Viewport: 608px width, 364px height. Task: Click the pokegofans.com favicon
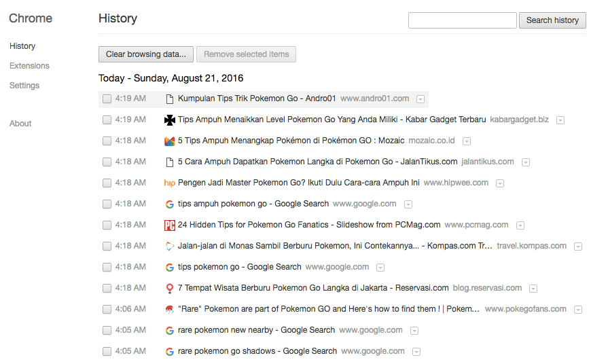point(170,309)
